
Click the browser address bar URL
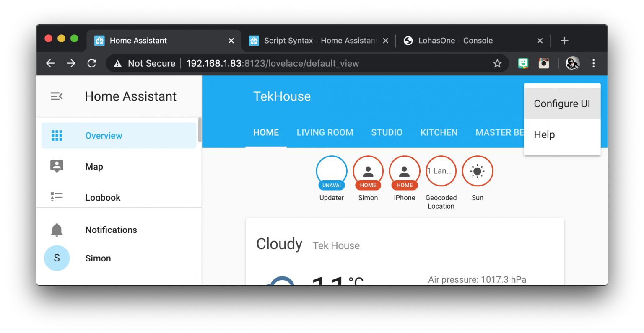273,64
